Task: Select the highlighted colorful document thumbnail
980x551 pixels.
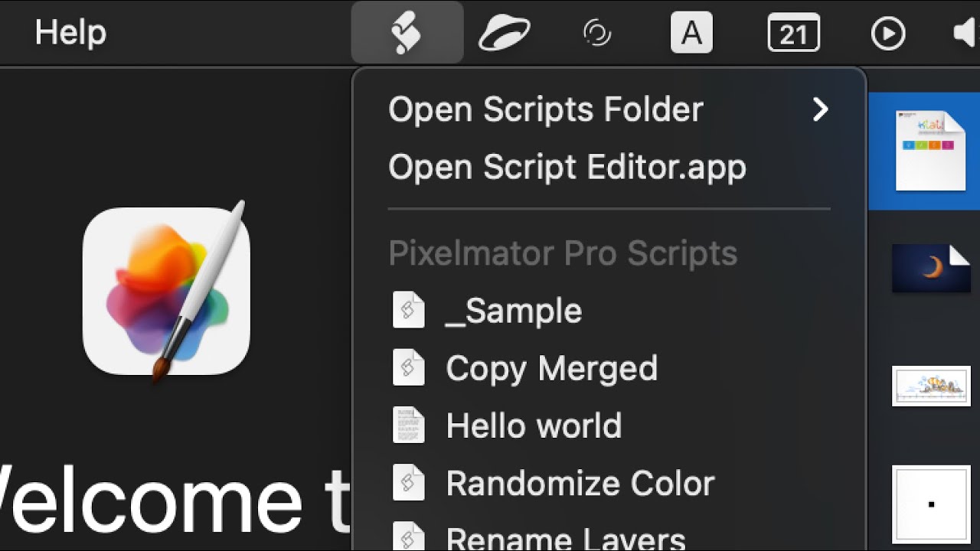Action: point(929,150)
